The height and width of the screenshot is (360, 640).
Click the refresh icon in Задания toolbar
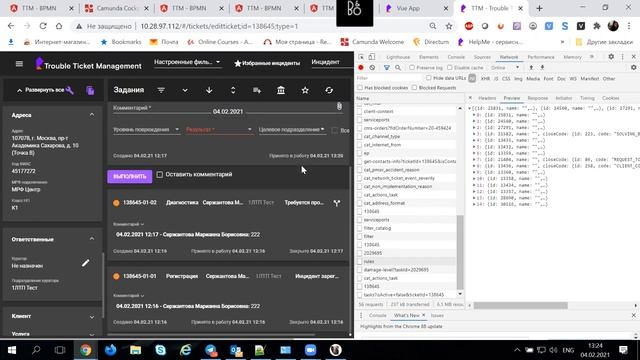pyautogui.click(x=329, y=90)
